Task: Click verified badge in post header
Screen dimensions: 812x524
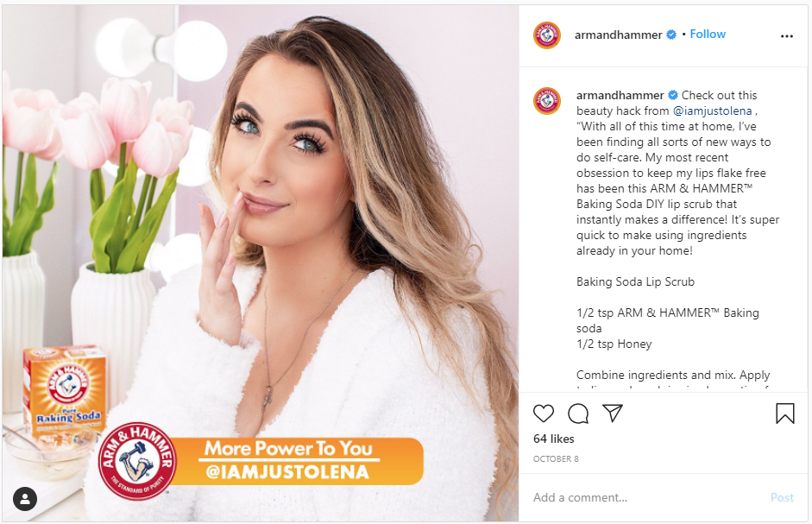Action: coord(671,35)
